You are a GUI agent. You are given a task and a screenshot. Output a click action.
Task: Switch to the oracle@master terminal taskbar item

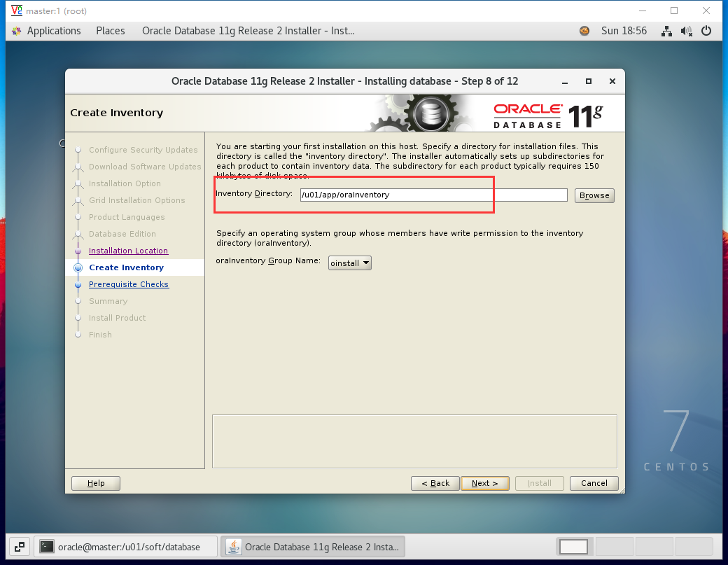126,547
